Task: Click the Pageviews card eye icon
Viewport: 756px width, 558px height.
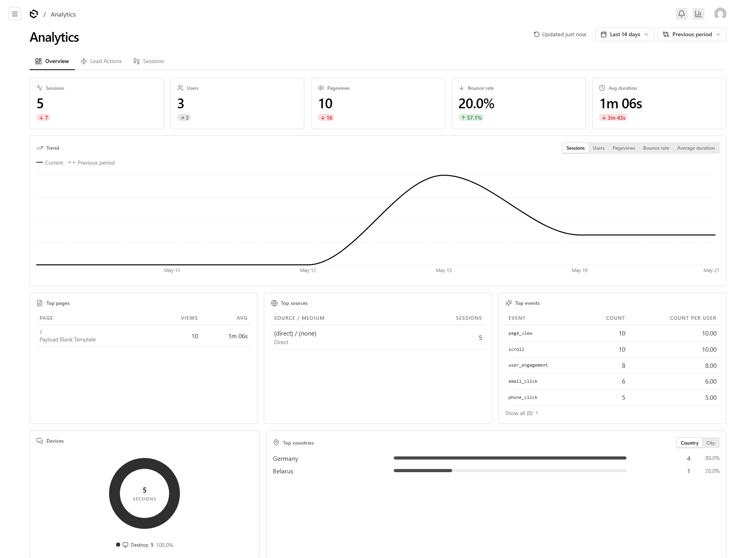Action: click(321, 88)
